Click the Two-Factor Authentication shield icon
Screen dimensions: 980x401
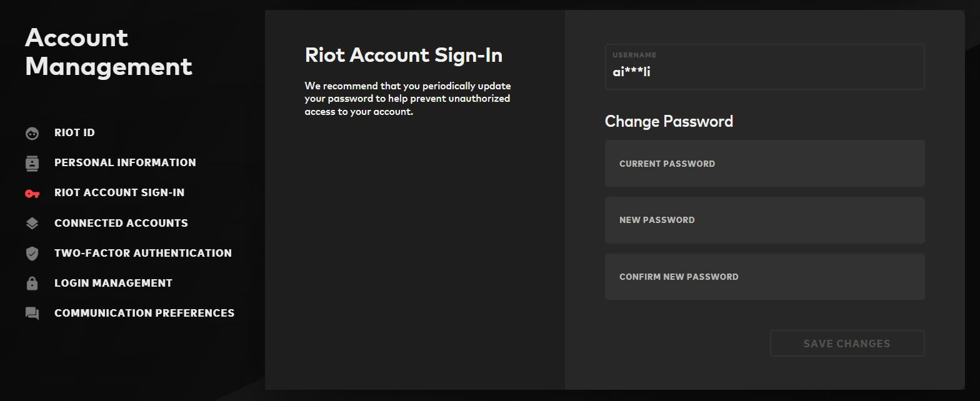[32, 254]
